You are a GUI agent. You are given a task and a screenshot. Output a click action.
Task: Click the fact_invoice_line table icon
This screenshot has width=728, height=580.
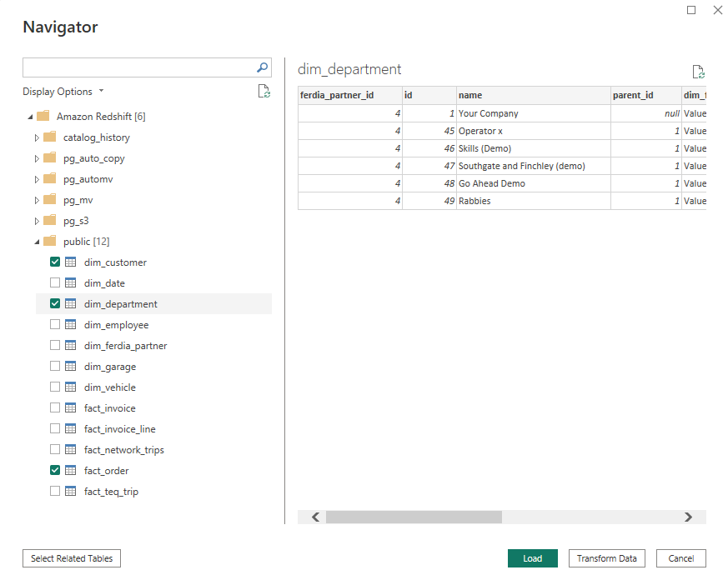[x=71, y=428]
